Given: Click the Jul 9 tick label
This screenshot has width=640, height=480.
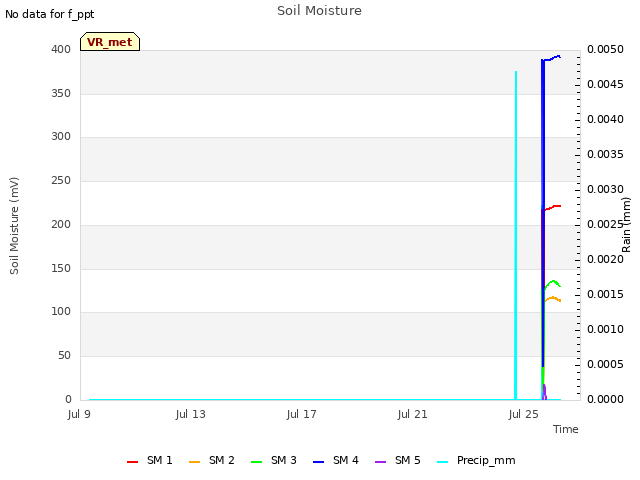Looking at the screenshot, I should (79, 414).
